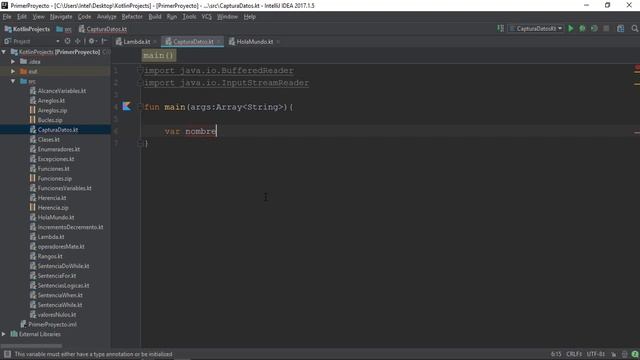This screenshot has width=640, height=360.
Task: Expand External Libraries node
Action: tap(4, 334)
